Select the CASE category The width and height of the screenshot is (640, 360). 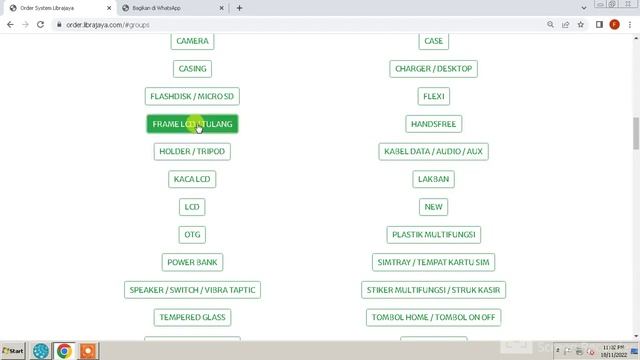click(433, 41)
